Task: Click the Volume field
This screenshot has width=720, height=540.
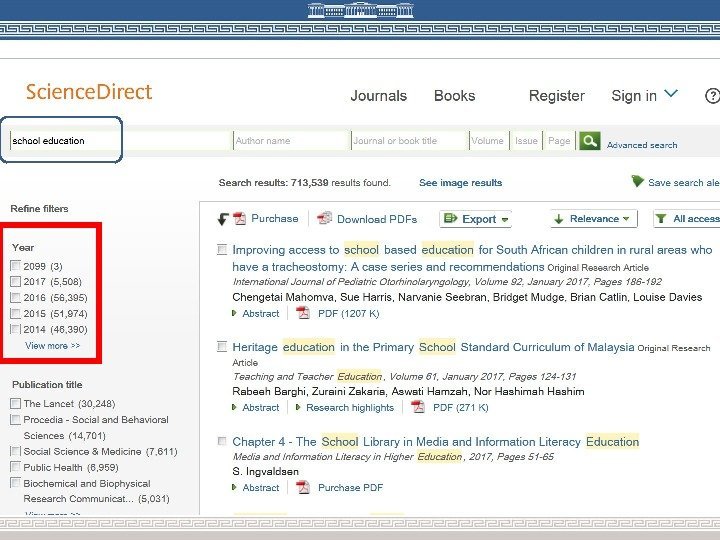Action: tap(489, 141)
